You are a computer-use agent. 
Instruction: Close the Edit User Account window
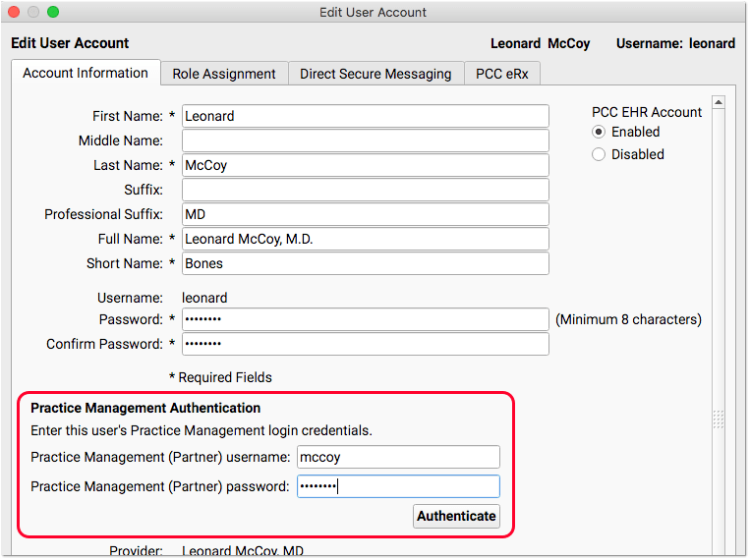pyautogui.click(x=14, y=12)
